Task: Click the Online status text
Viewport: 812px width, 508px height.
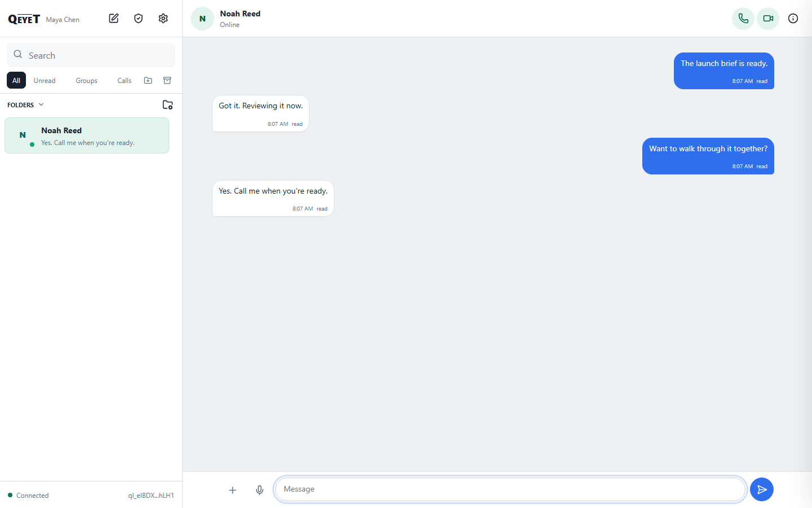Action: pyautogui.click(x=230, y=25)
